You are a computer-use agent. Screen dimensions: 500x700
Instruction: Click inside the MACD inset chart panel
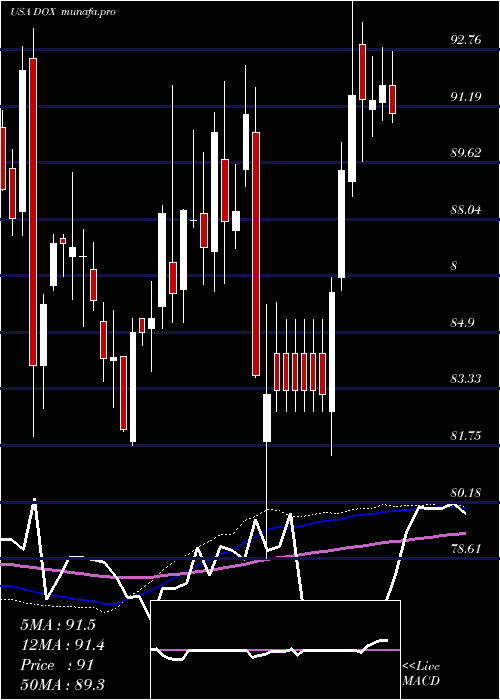tap(275, 650)
